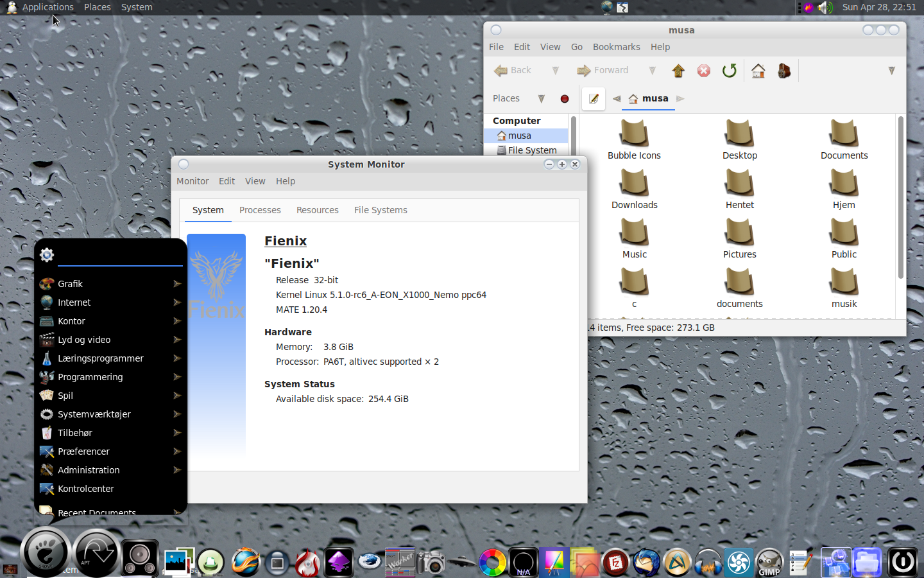The height and width of the screenshot is (578, 924).
Task: Open the camera icon in dock
Action: (432, 563)
